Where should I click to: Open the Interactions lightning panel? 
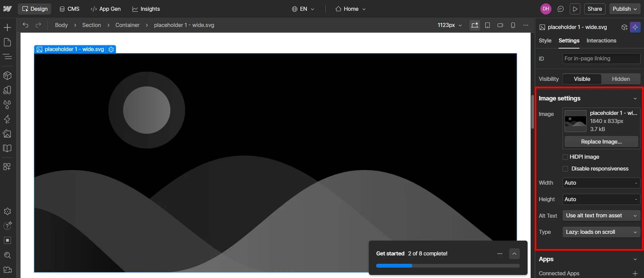7,119
